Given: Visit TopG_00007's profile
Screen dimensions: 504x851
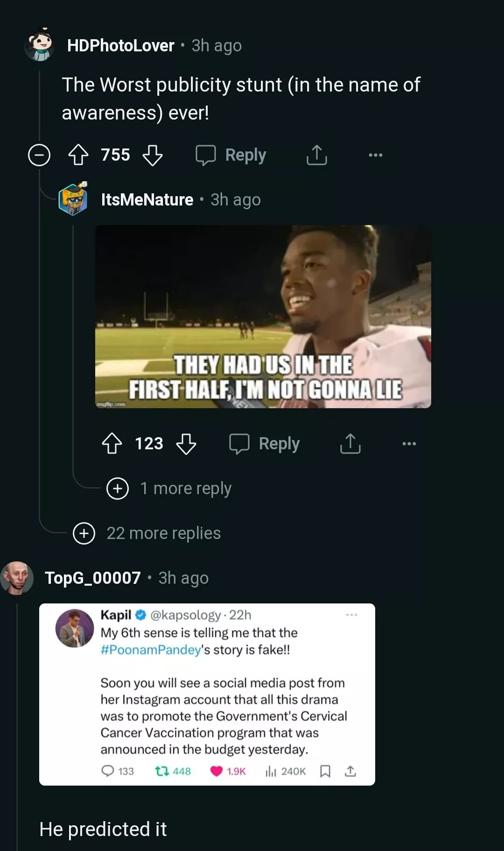Looking at the screenshot, I should point(92,578).
